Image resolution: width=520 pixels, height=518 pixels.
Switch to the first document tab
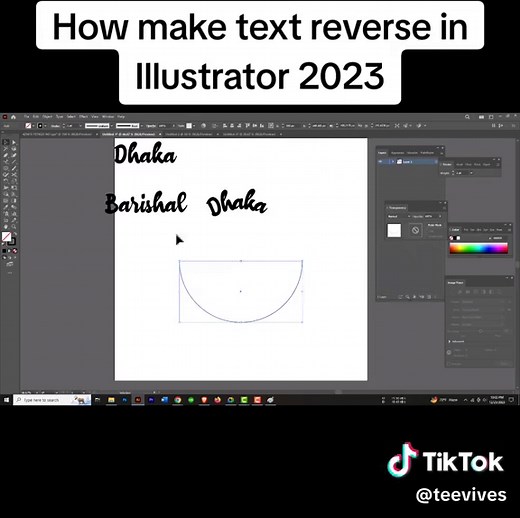(58, 134)
